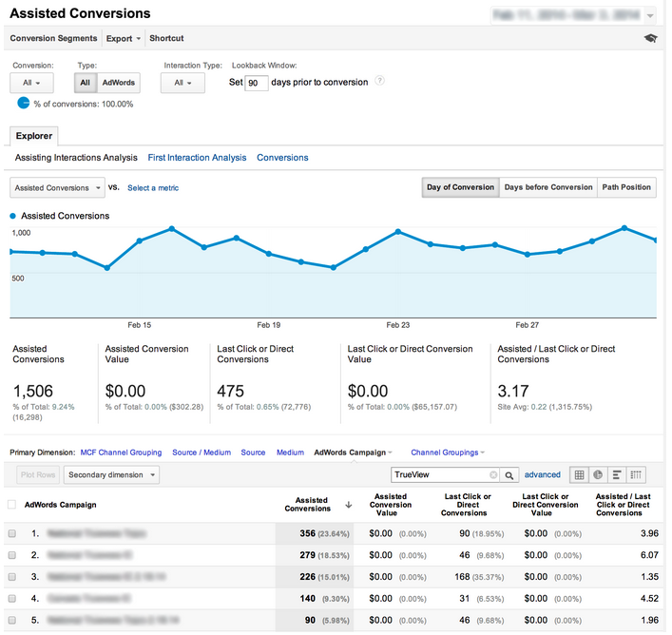Click the Conversion Segments button
This screenshot has height=635, width=672.
click(x=53, y=39)
